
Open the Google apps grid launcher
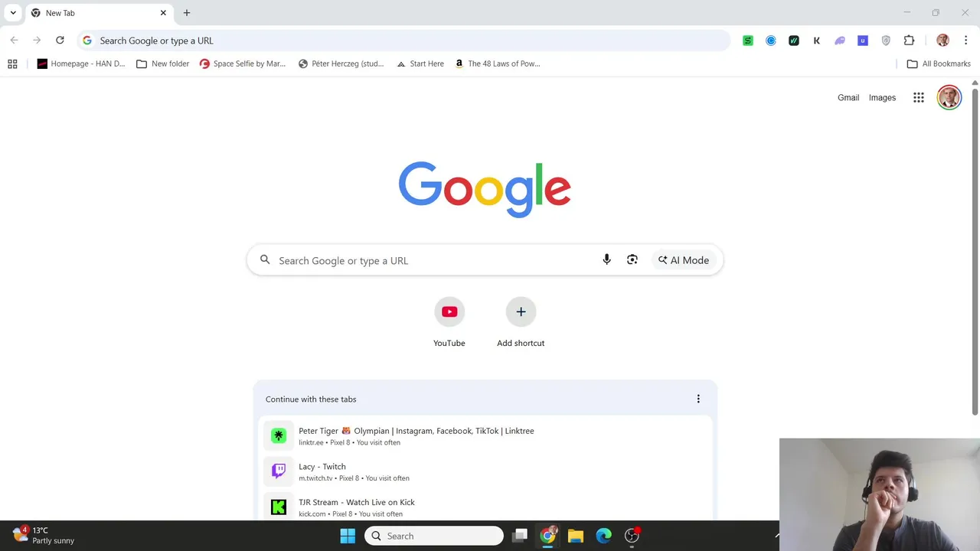click(x=919, y=98)
